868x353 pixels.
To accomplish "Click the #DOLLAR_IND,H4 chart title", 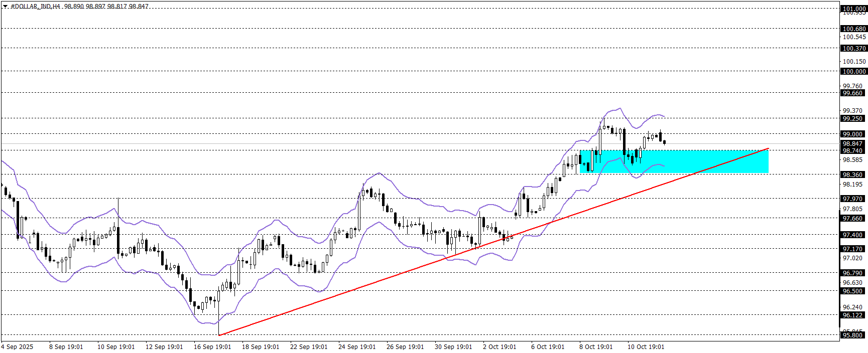I will click(35, 7).
